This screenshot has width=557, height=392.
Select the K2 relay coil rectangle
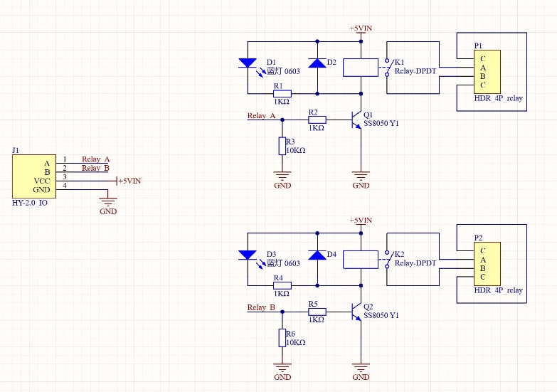coord(361,259)
